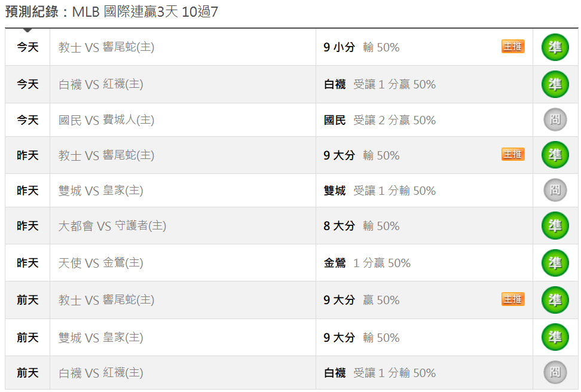Click the green 準 icon for today's 白襪 VS 紅襪
581x392 pixels.
pos(555,84)
